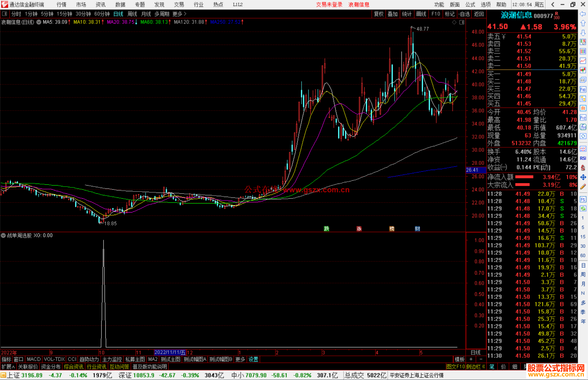Viewport: 588px width, 380px height.
Task: Click the 复权 button
Action: pos(378,14)
